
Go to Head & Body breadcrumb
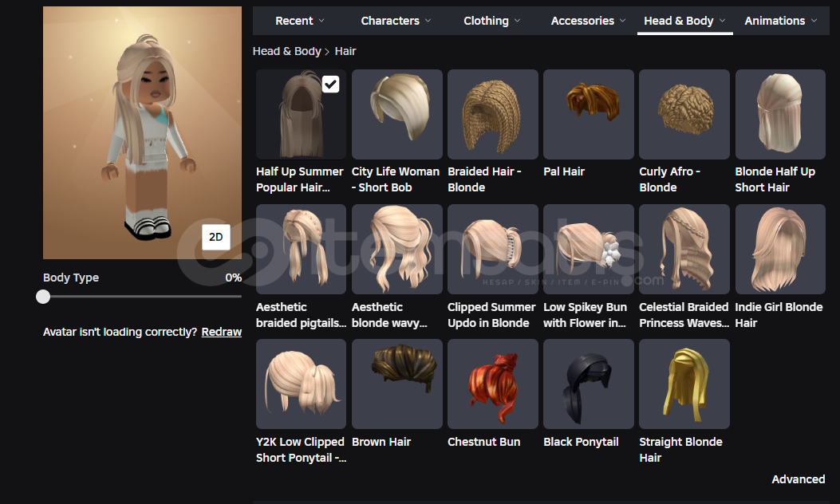(x=286, y=51)
